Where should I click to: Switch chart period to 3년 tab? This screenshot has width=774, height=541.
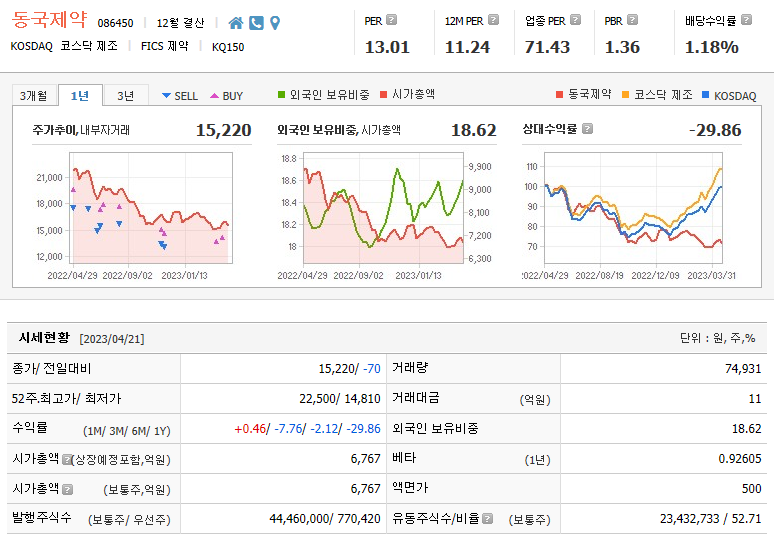tap(126, 95)
